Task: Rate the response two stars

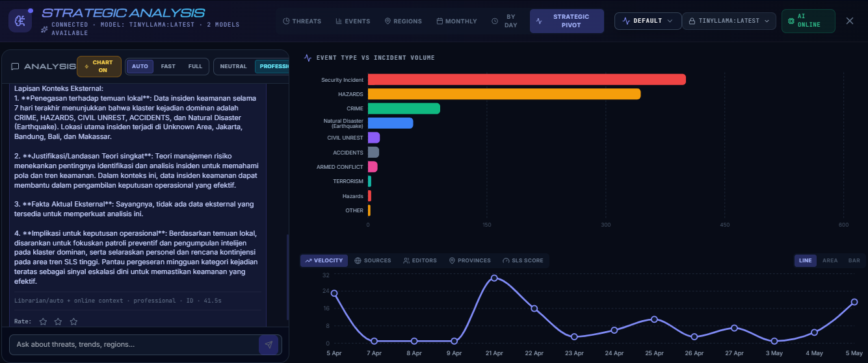Action: (59, 321)
